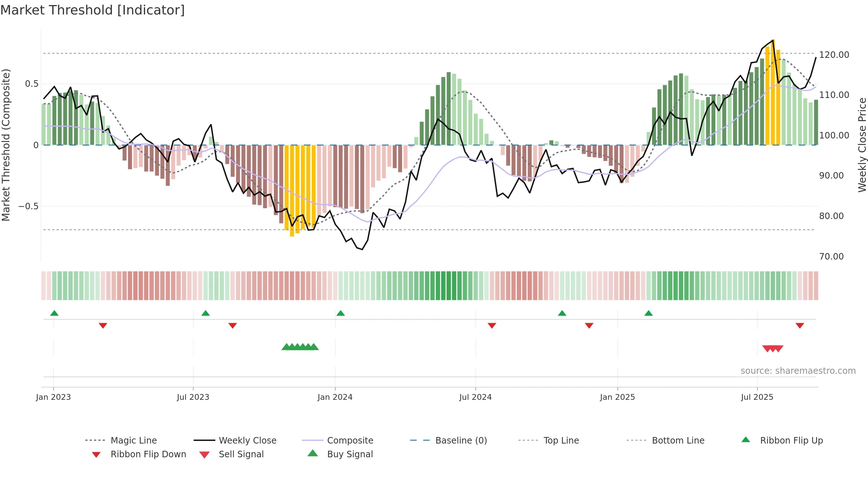Click the ribbon flip up marker after Jul 2023

tap(205, 313)
